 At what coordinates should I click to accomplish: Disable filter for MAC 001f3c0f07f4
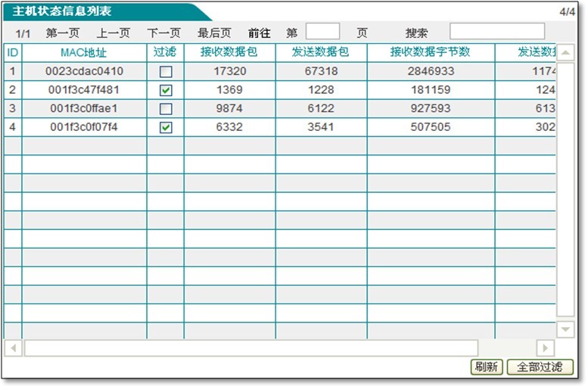coord(166,127)
